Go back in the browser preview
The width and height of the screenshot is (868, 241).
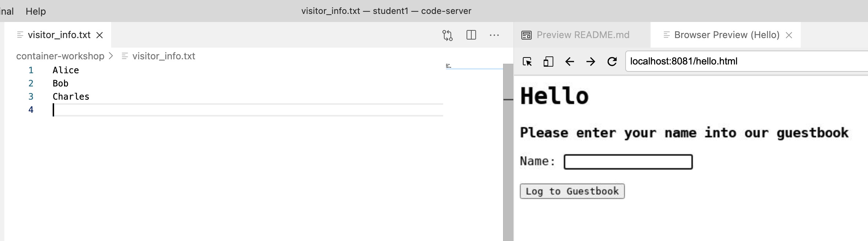pos(570,62)
